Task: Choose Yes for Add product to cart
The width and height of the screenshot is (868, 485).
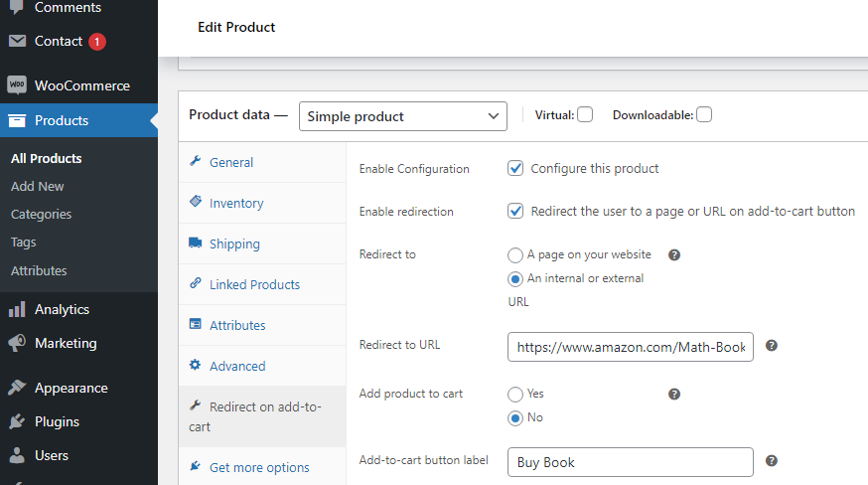Action: pos(515,394)
